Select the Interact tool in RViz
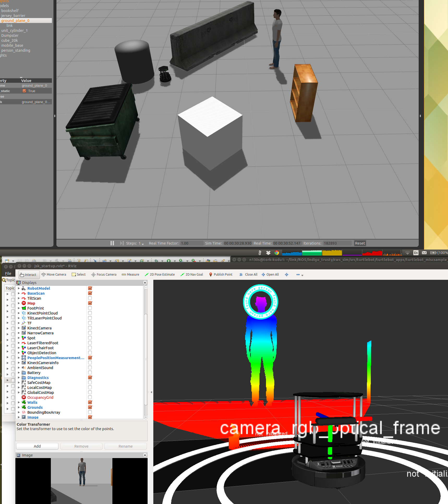Viewport: 448px width, 504px height. pos(28,275)
